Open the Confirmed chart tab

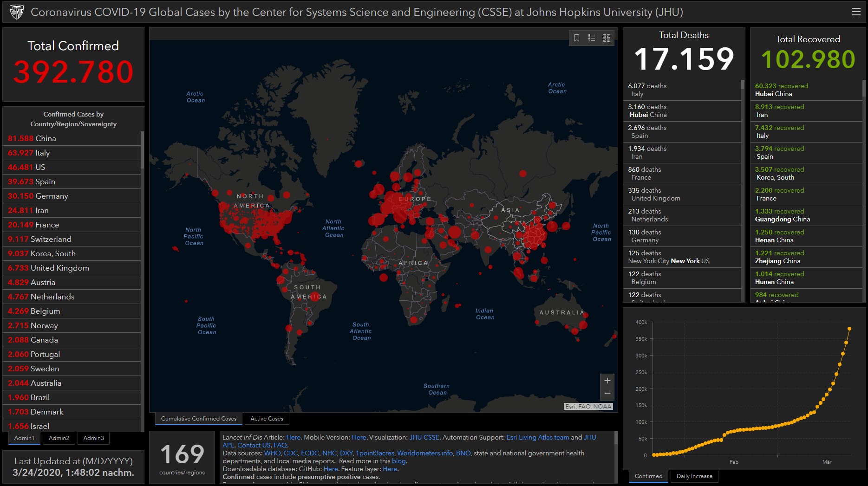(649, 476)
